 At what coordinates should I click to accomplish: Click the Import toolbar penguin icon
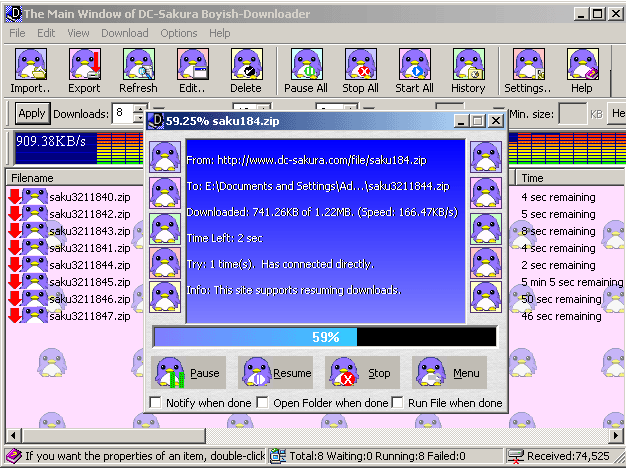31,64
